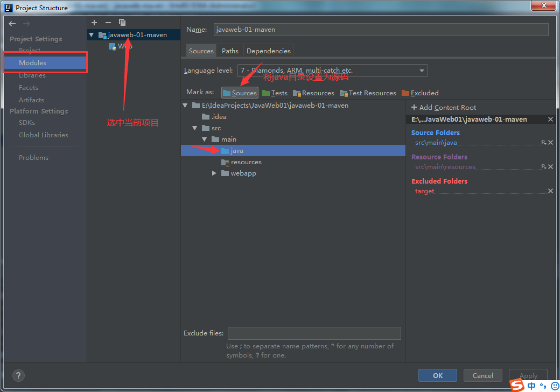Viewport: 560px width, 392px height.
Task: Switch to the Dependencies tab
Action: [x=269, y=51]
